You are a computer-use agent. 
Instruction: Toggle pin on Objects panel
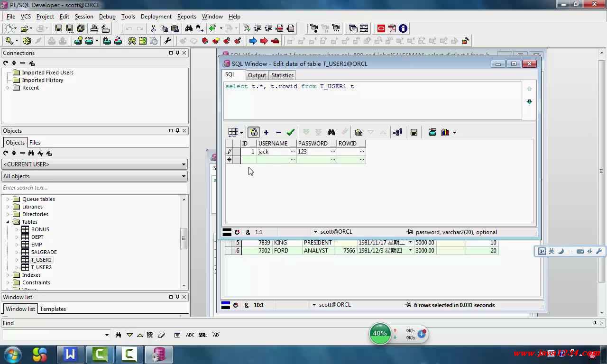178,130
